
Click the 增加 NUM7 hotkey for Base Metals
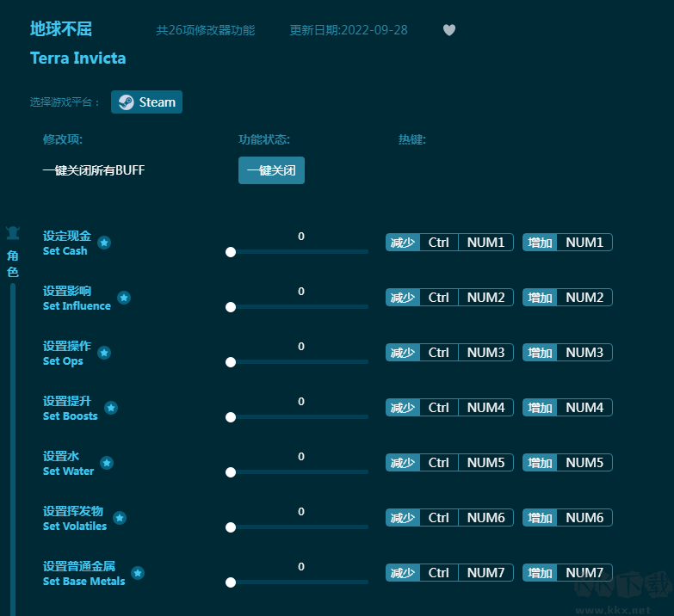(x=584, y=573)
